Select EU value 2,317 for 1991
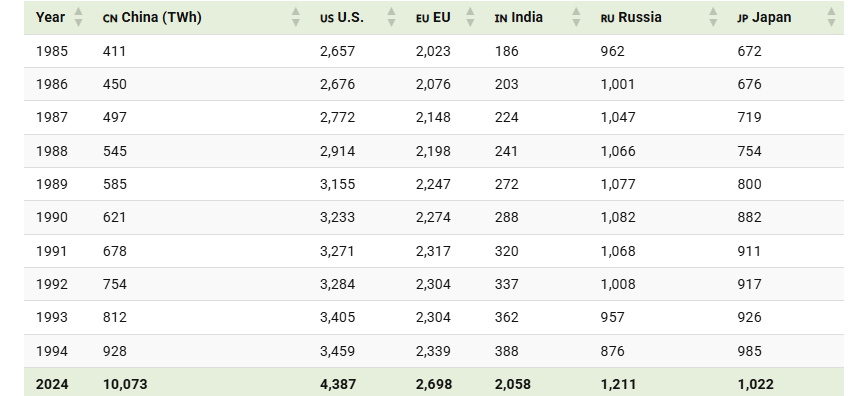Screen dimensions: 851x396 pyautogui.click(x=433, y=251)
